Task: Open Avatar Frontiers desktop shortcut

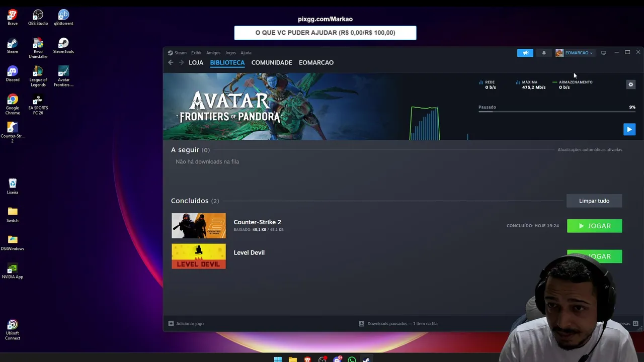Action: [x=63, y=76]
